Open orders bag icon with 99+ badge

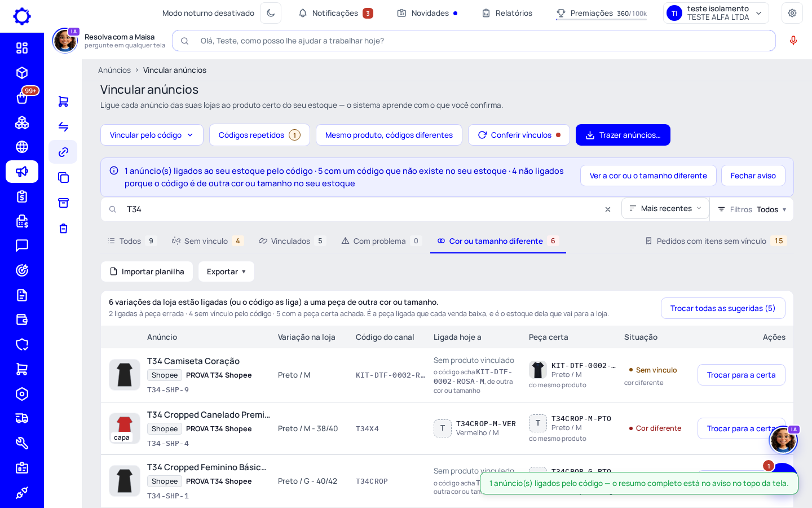(22, 98)
